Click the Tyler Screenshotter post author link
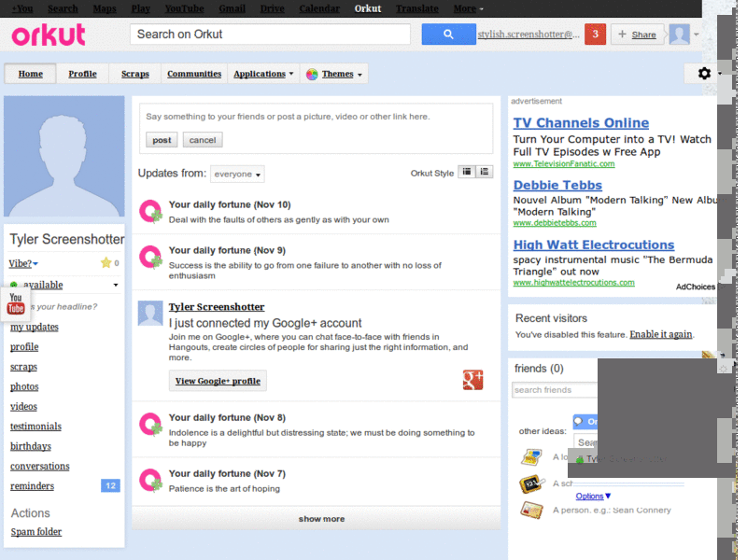The image size is (747, 560). (217, 307)
